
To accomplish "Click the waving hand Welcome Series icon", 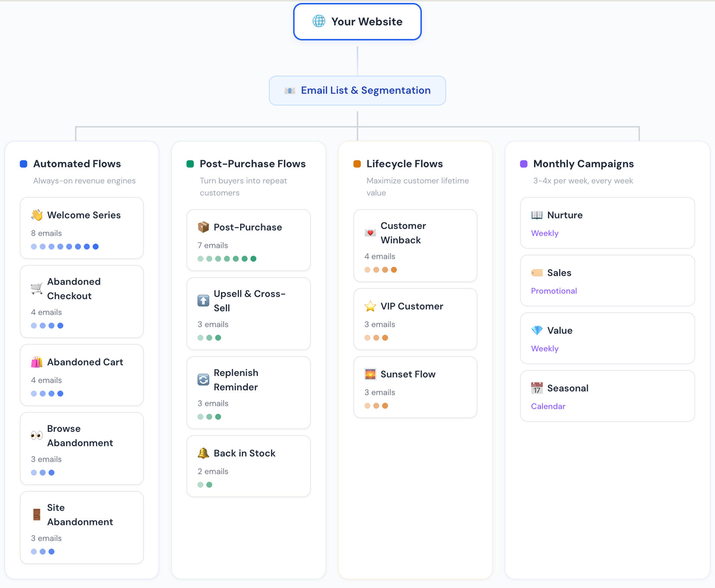I will coord(37,215).
